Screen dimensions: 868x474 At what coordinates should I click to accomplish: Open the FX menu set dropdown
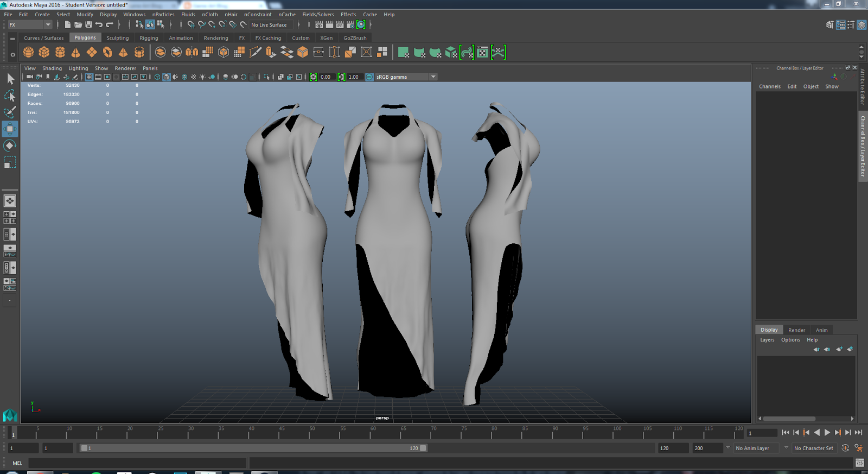[30, 24]
